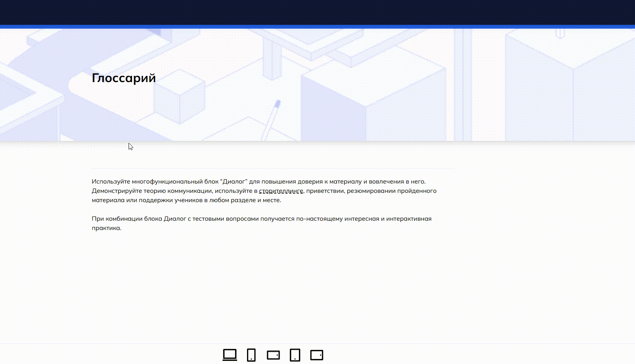
Task: Click the blue progress strip under the top bar
Action: (x=317, y=27)
